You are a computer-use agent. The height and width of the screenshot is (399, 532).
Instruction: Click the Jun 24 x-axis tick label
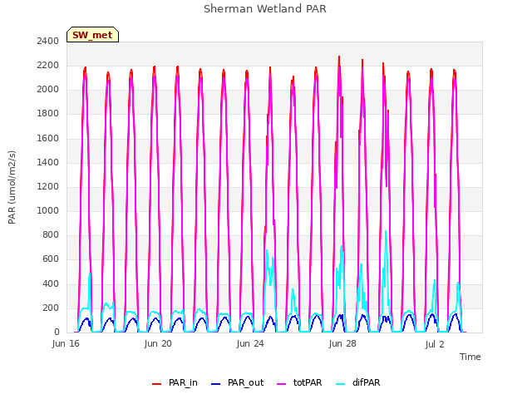coord(250,343)
